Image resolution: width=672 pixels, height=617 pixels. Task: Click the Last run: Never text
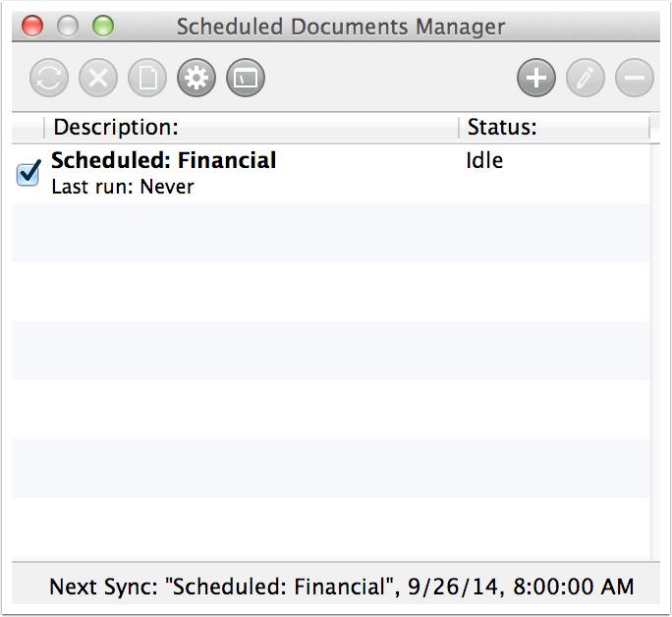(x=123, y=187)
